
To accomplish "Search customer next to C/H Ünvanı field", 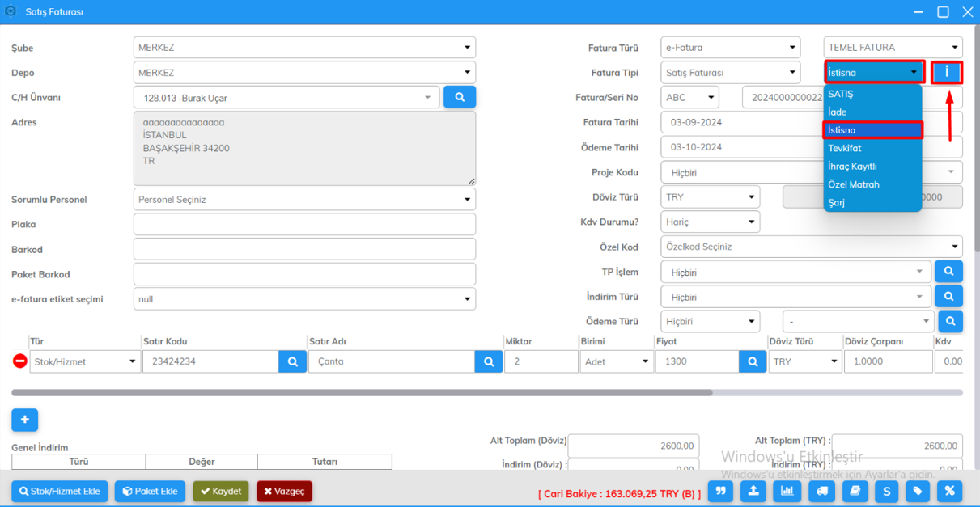I will (x=460, y=97).
